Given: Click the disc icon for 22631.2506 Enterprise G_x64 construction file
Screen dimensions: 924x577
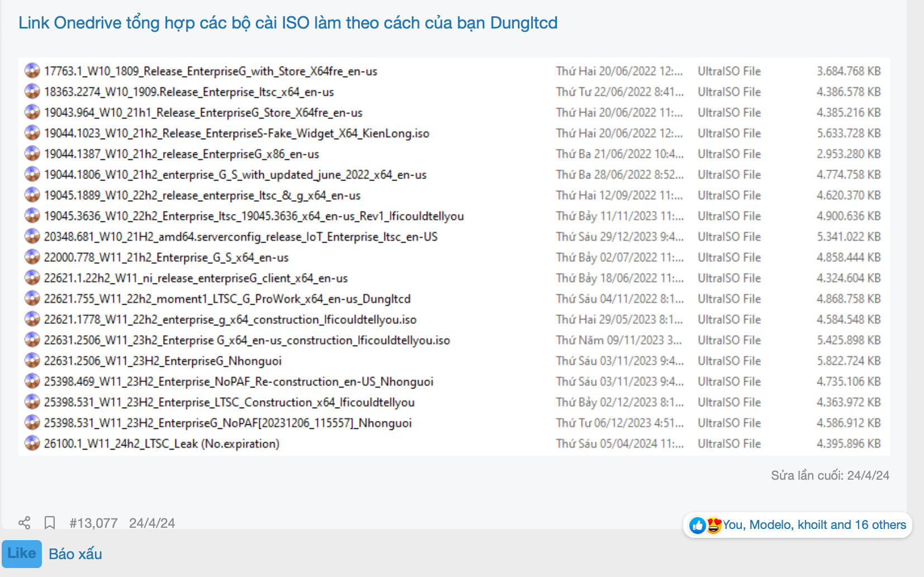Looking at the screenshot, I should [32, 339].
